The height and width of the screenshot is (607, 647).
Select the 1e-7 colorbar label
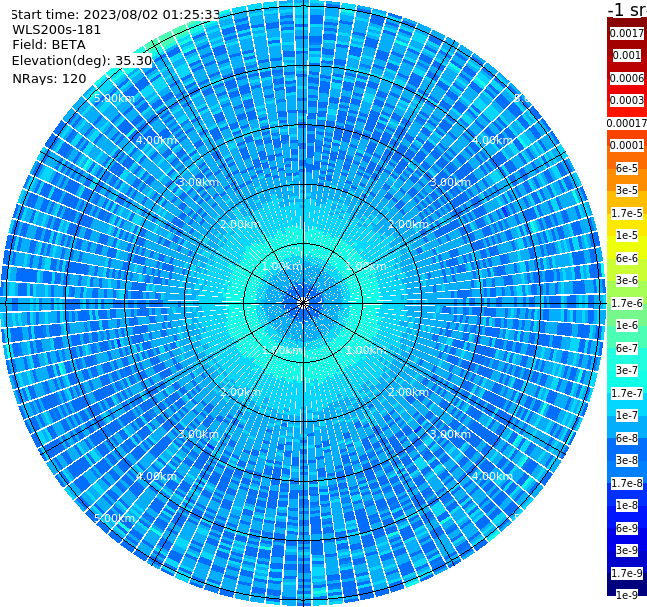(627, 415)
